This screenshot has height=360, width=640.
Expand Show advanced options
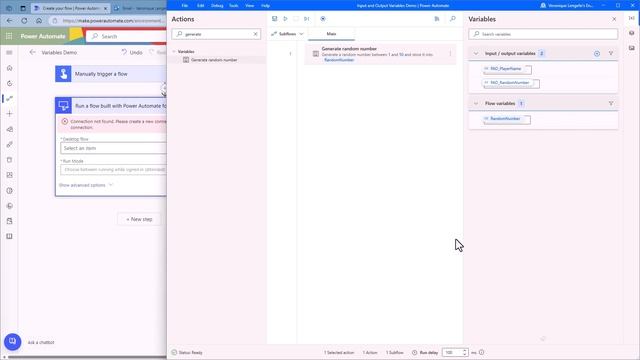tap(86, 185)
